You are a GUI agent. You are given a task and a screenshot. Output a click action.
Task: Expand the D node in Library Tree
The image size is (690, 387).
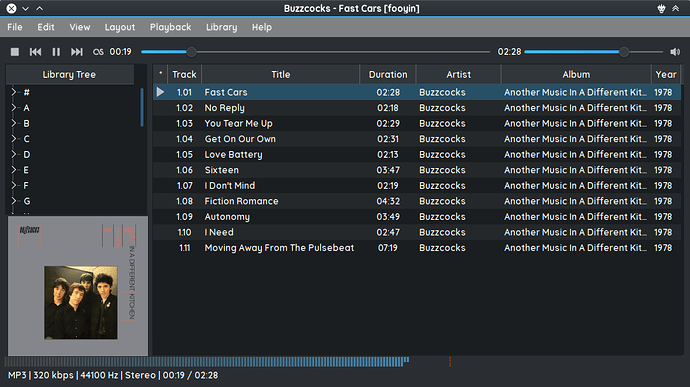14,154
